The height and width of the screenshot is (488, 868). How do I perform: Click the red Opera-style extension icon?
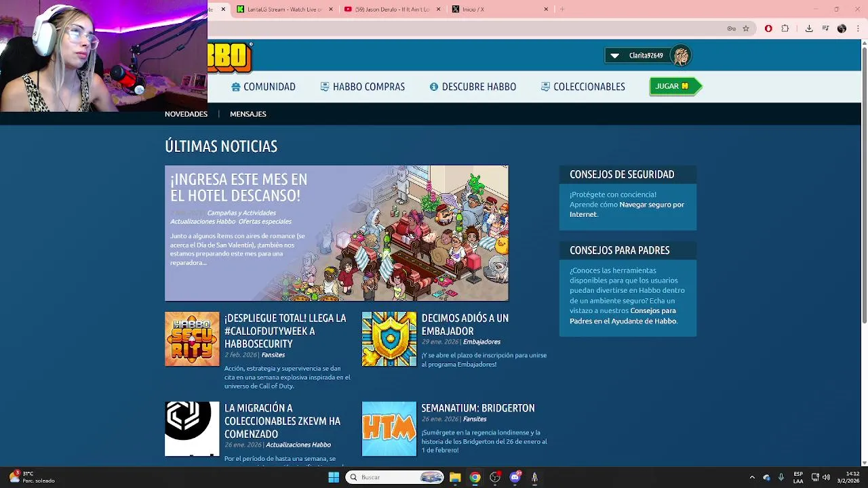click(x=768, y=28)
